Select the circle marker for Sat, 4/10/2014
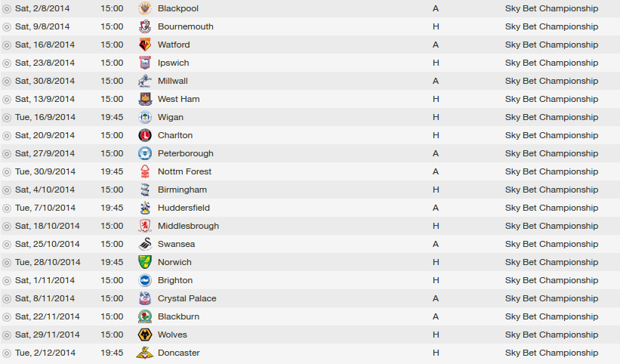 click(7, 190)
